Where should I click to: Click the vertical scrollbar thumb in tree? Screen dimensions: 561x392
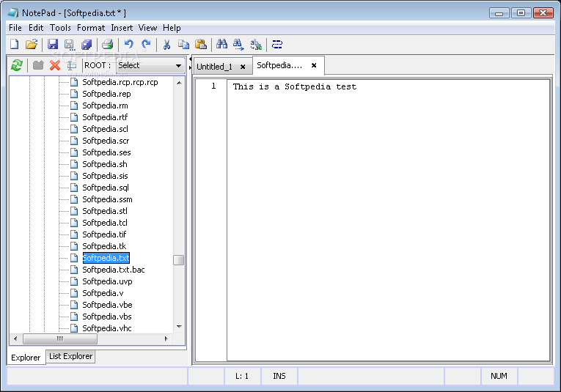178,260
